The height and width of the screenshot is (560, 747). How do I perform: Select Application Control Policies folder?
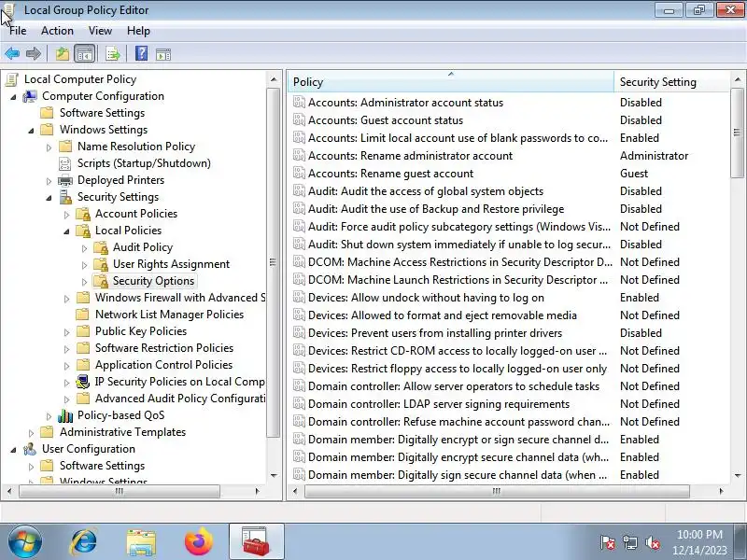(83, 365)
